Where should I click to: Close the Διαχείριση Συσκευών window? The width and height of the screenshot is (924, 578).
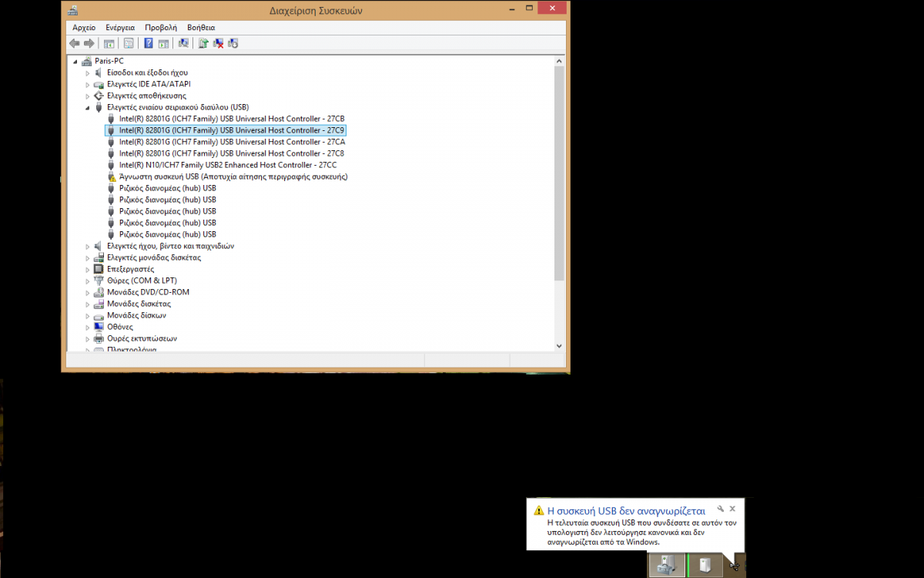click(x=551, y=8)
